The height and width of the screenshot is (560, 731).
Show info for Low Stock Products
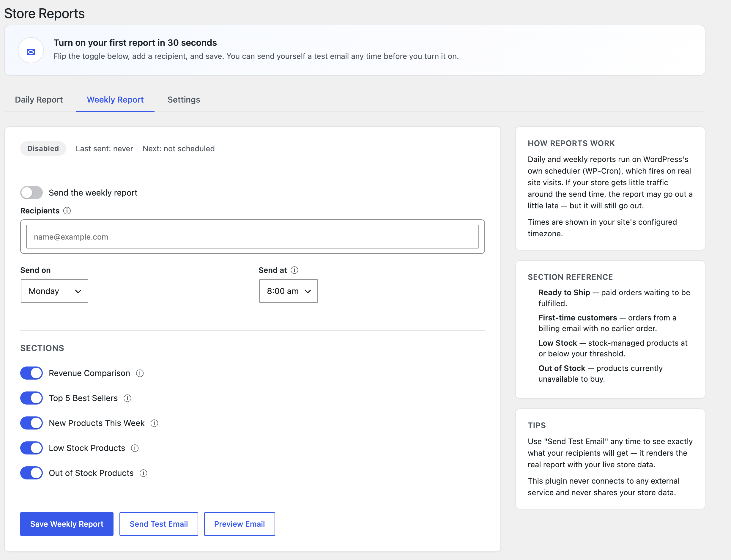coord(135,448)
